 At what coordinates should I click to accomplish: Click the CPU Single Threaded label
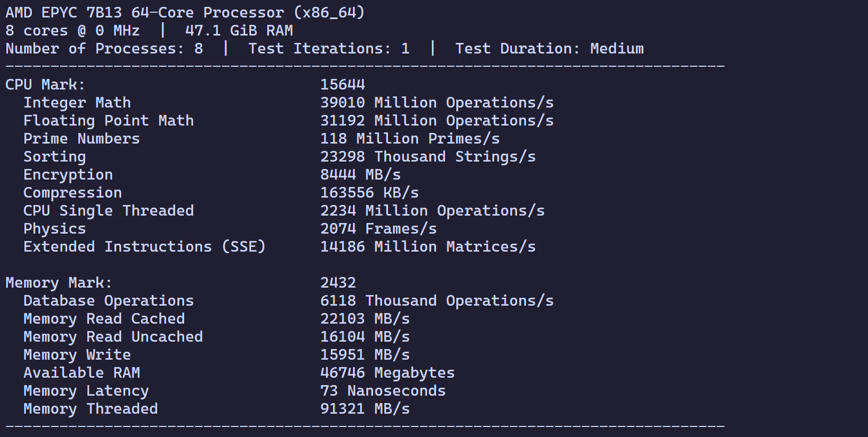[108, 211]
